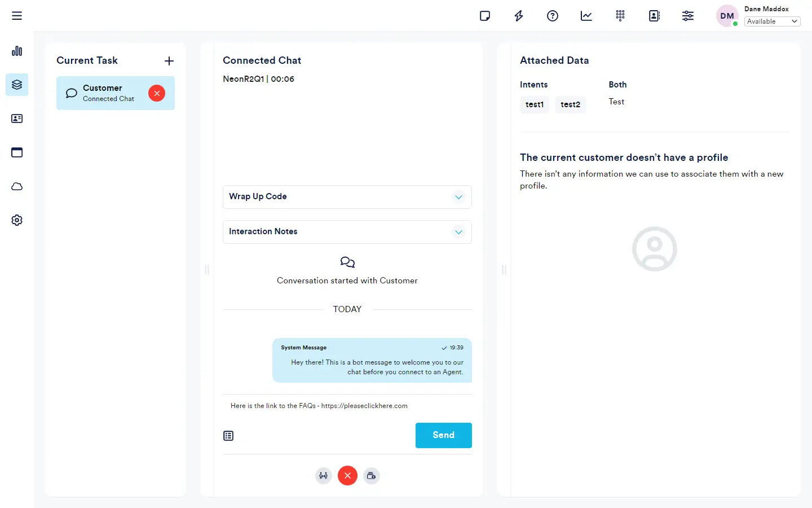Open the sliders settings icon
The width and height of the screenshot is (812, 508).
pyautogui.click(x=688, y=16)
